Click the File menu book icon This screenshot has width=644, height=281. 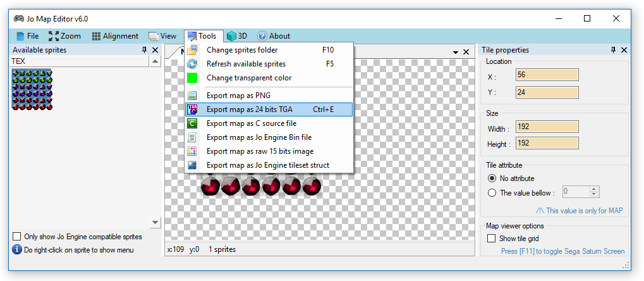pyautogui.click(x=20, y=36)
